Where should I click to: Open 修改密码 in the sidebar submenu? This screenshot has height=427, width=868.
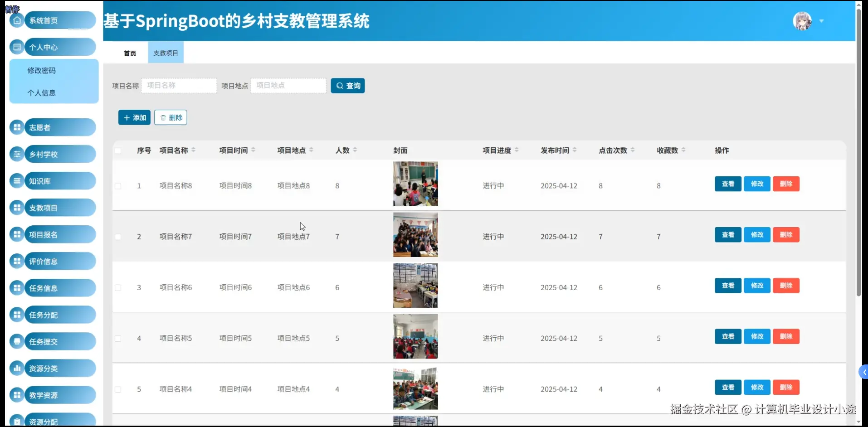[42, 71]
